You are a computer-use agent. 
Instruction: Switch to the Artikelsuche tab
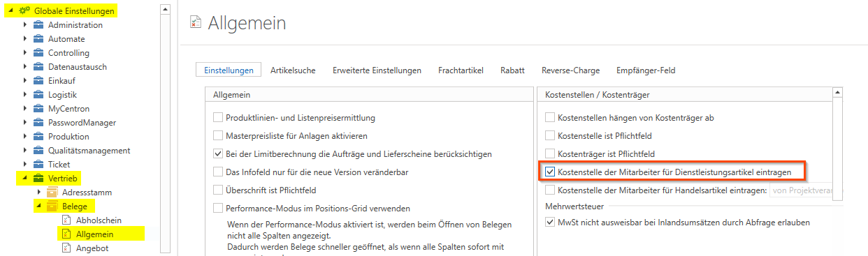(293, 70)
